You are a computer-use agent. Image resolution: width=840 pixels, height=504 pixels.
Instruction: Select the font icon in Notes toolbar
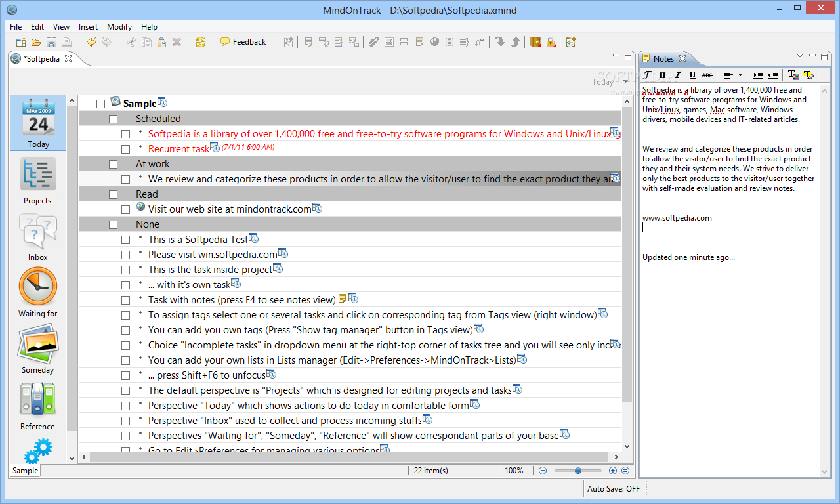pos(648,75)
